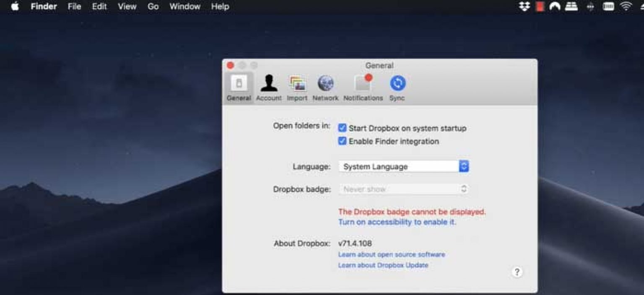Open the Go menu

pyautogui.click(x=153, y=6)
